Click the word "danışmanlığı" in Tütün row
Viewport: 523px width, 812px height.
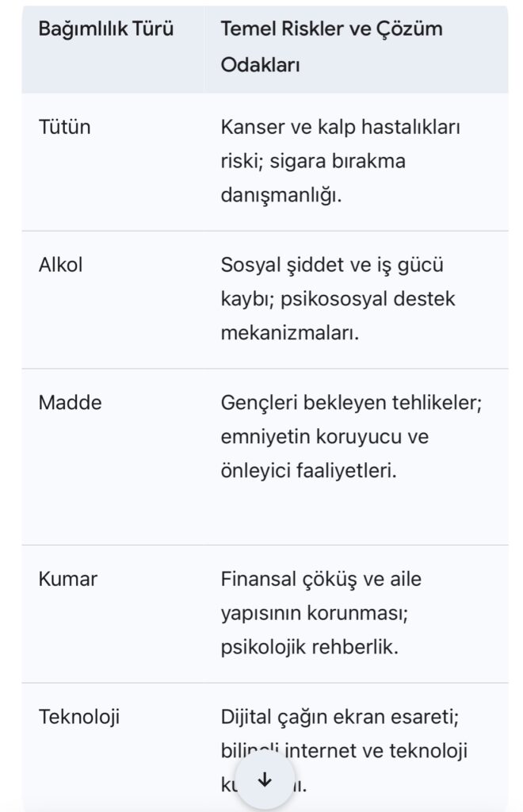coord(281,195)
